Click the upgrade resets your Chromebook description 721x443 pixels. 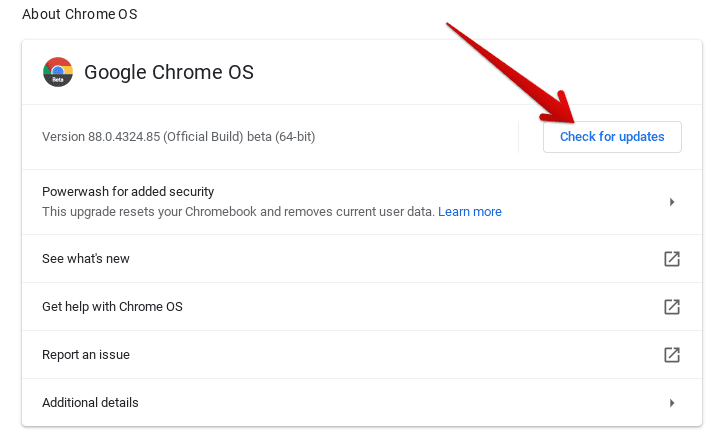[x=238, y=212]
